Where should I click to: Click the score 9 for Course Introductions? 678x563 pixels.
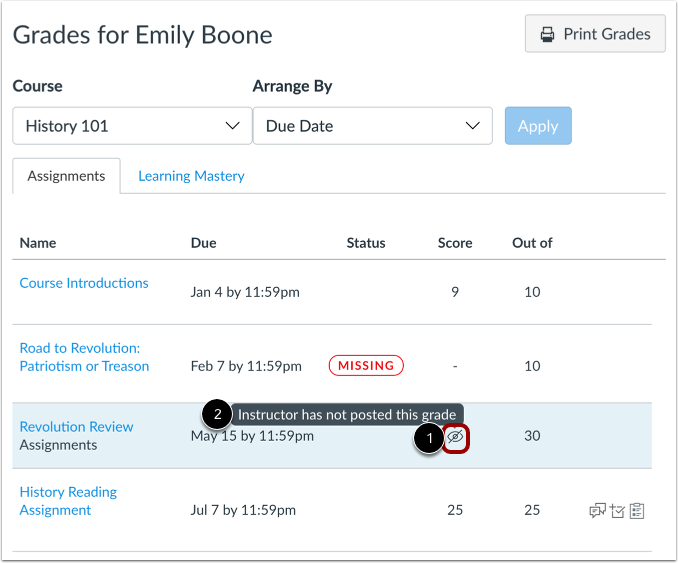pyautogui.click(x=455, y=292)
